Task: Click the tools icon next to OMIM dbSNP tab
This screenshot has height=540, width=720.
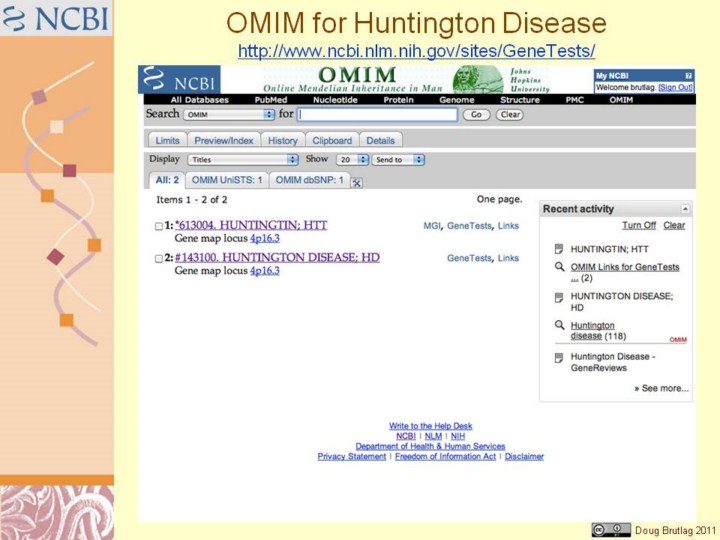Action: coord(357,182)
